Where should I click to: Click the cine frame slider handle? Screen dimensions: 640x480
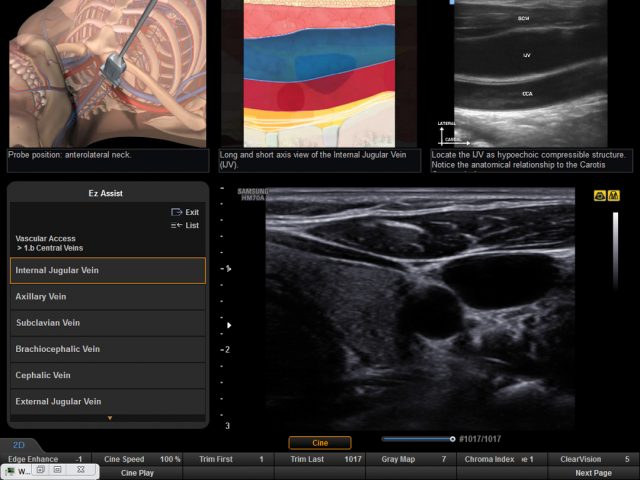(x=452, y=439)
